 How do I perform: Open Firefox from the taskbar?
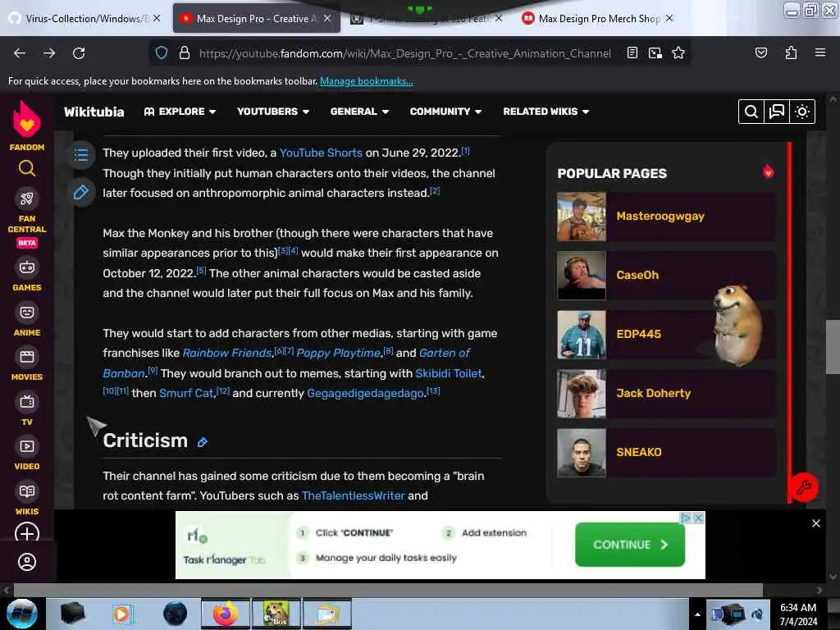click(x=226, y=614)
